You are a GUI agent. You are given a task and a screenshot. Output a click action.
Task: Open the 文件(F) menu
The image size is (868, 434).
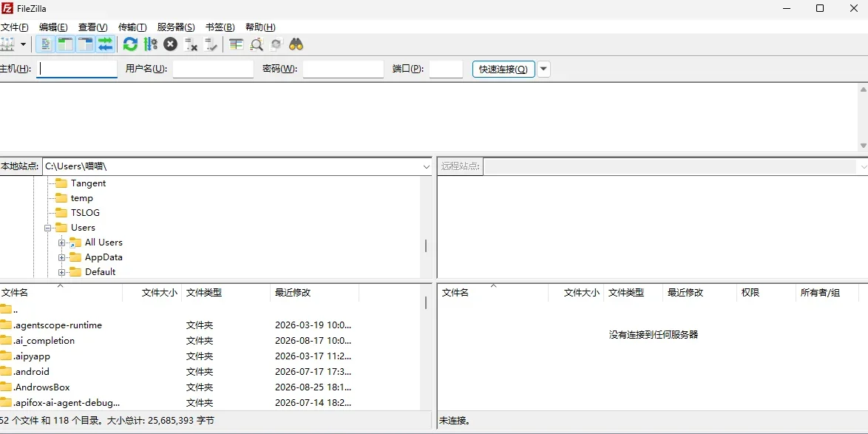click(x=14, y=27)
